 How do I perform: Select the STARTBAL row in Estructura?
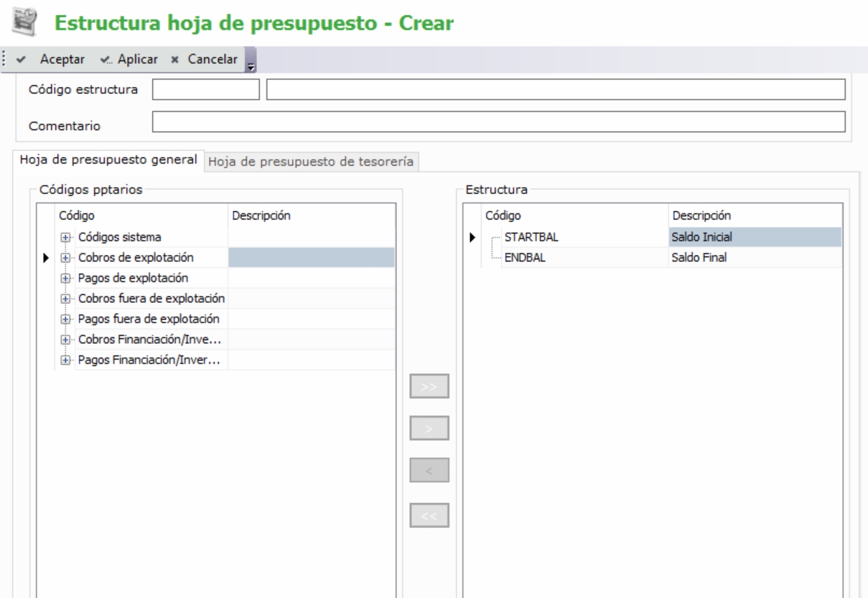pyautogui.click(x=531, y=237)
